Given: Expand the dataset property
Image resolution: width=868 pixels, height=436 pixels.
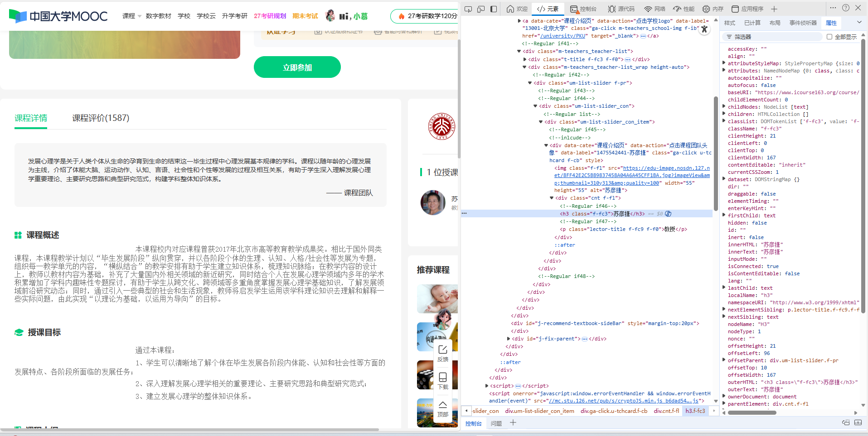Looking at the screenshot, I should 724,179.
